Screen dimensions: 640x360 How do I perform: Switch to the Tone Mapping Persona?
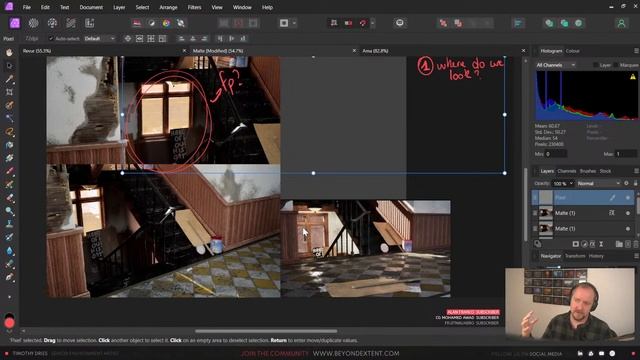71,23
